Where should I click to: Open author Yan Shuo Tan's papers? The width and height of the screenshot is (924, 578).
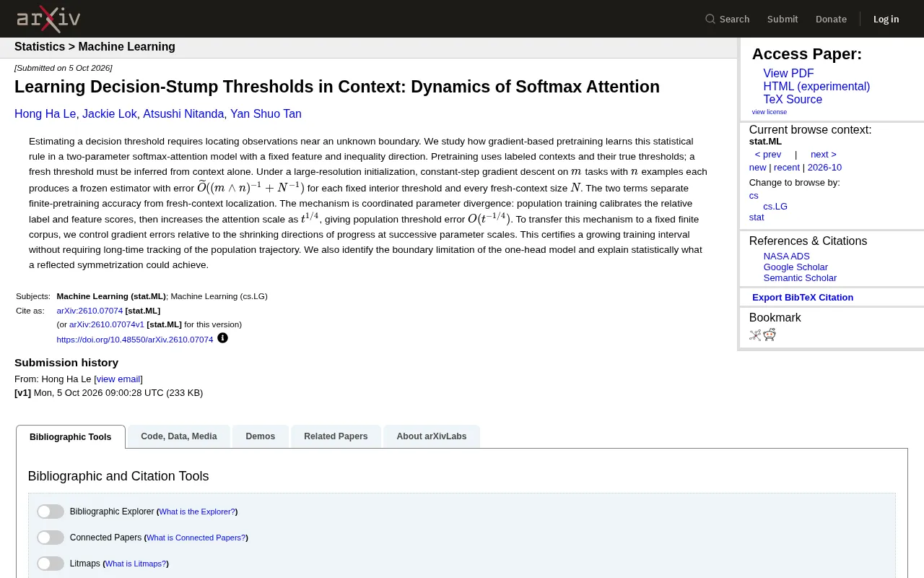(266, 114)
